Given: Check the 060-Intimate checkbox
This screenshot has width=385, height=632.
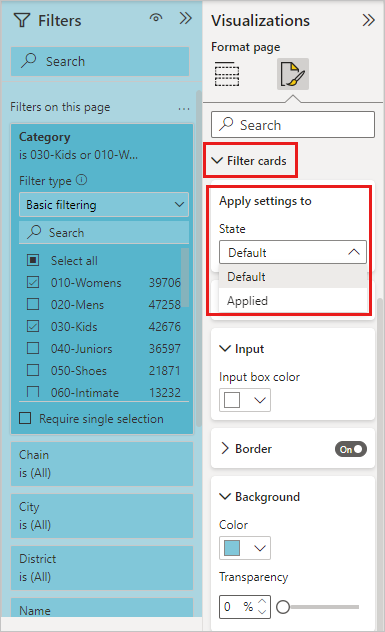Looking at the screenshot, I should 33,392.
